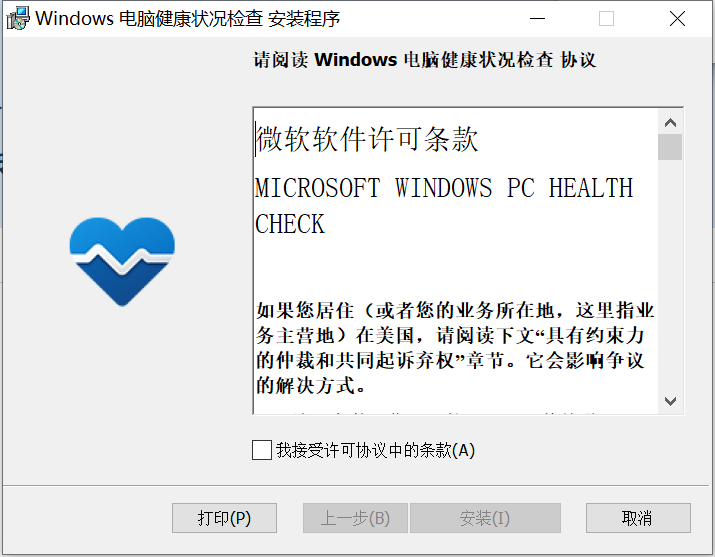Click the blue heart PC Health Check logo
The width and height of the screenshot is (715, 557).
pyautogui.click(x=122, y=261)
